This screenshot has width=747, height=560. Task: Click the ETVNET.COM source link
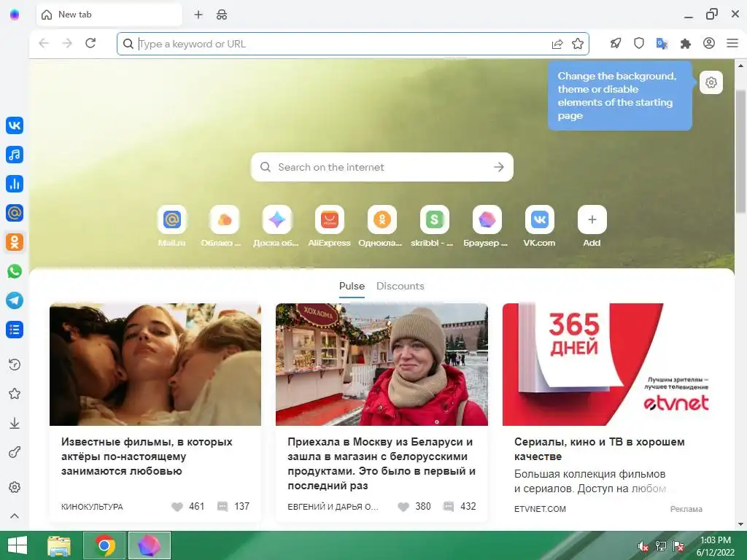tap(540, 509)
